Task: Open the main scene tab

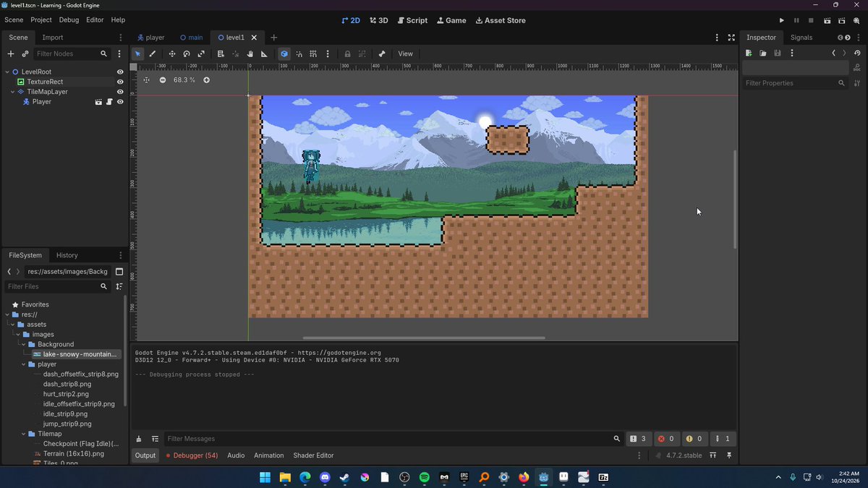Action: [191, 38]
